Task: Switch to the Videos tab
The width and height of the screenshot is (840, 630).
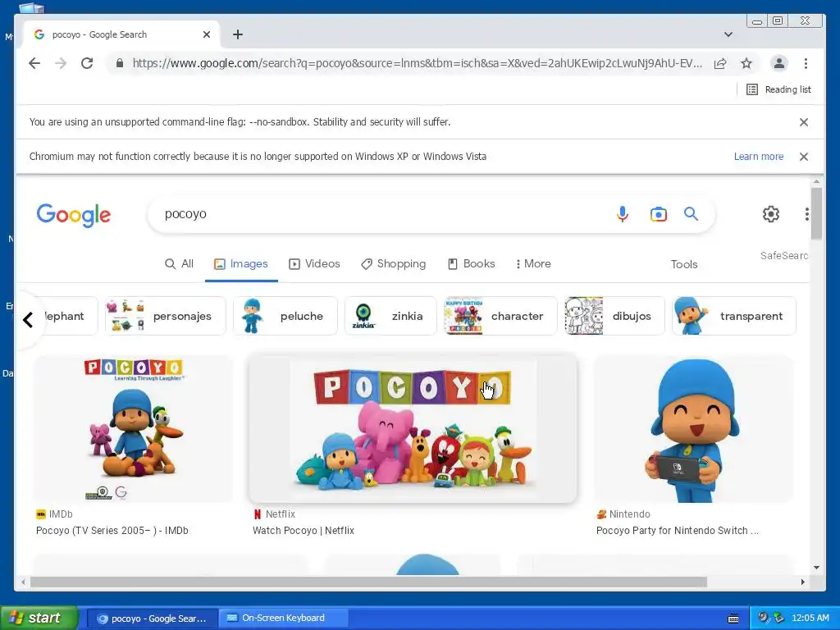Action: coord(314,263)
